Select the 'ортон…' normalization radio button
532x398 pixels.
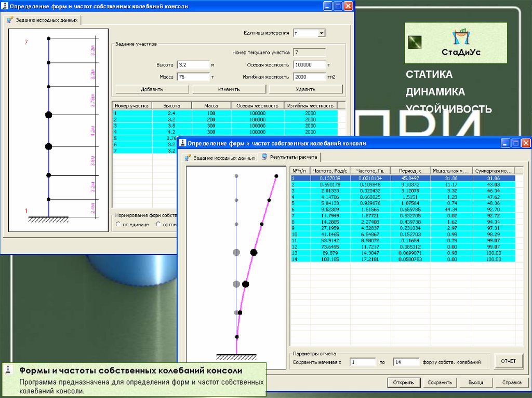(158, 225)
